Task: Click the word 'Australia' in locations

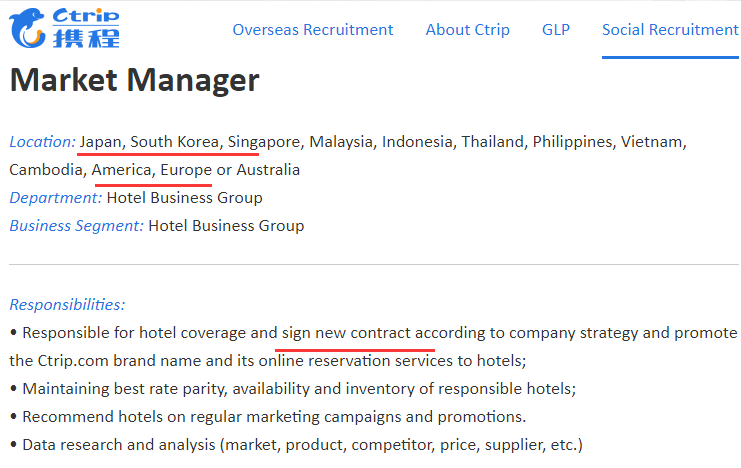Action: point(268,170)
